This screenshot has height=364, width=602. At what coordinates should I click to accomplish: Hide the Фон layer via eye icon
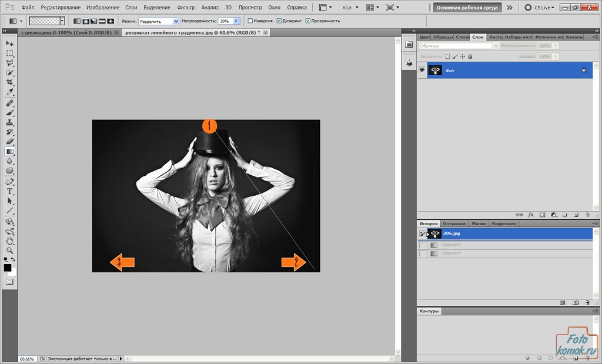pos(422,70)
